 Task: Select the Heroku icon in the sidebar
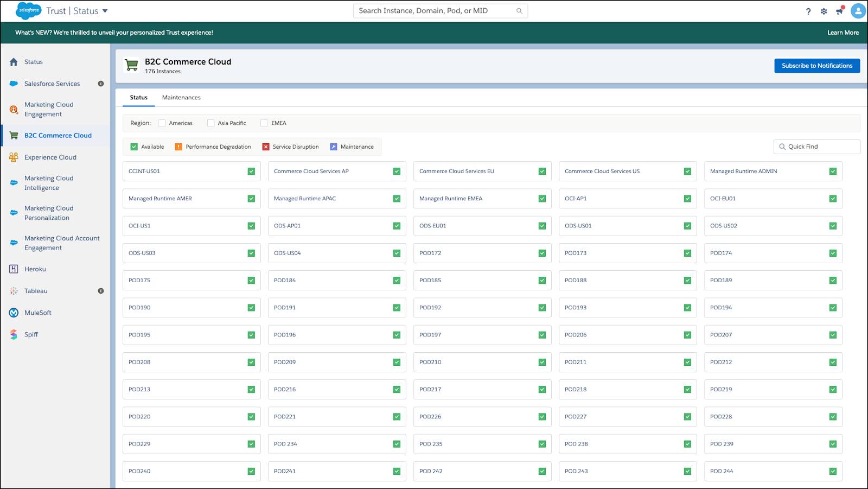click(x=13, y=269)
